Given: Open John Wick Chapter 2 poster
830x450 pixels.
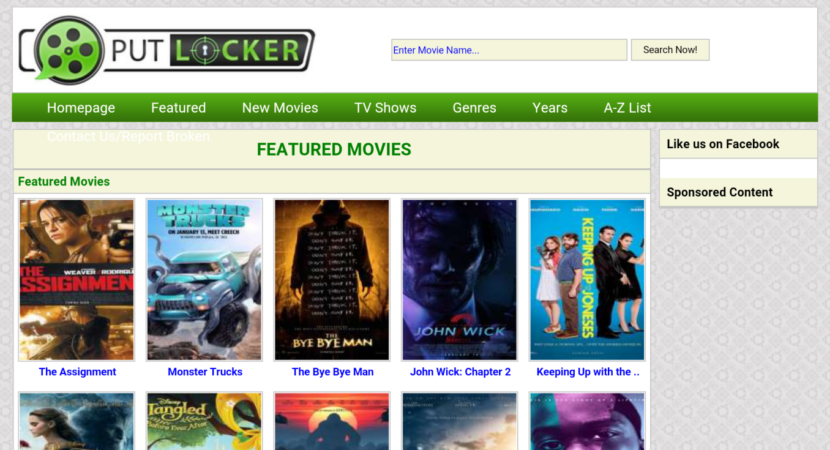Looking at the screenshot, I should 459,280.
